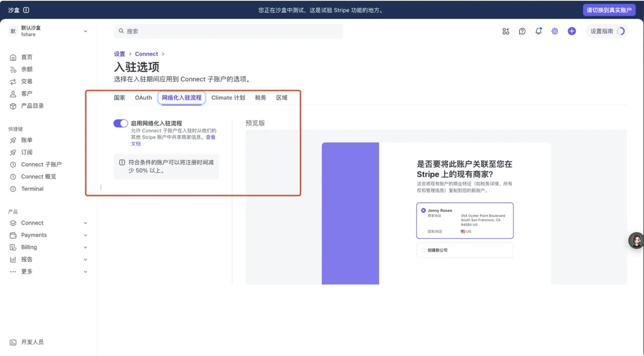This screenshot has height=356, width=644.
Task: Switch to the 区域 tab
Action: pos(282,98)
